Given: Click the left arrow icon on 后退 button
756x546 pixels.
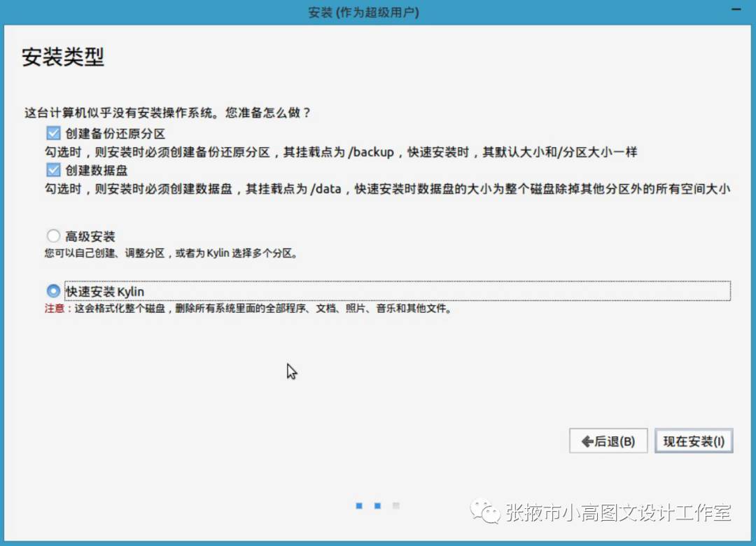Looking at the screenshot, I should pyautogui.click(x=587, y=442).
